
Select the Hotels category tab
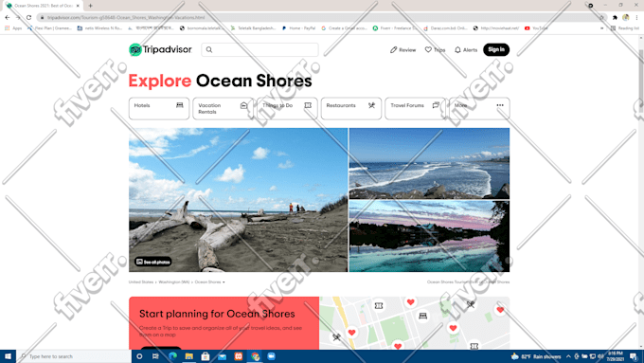(159, 109)
